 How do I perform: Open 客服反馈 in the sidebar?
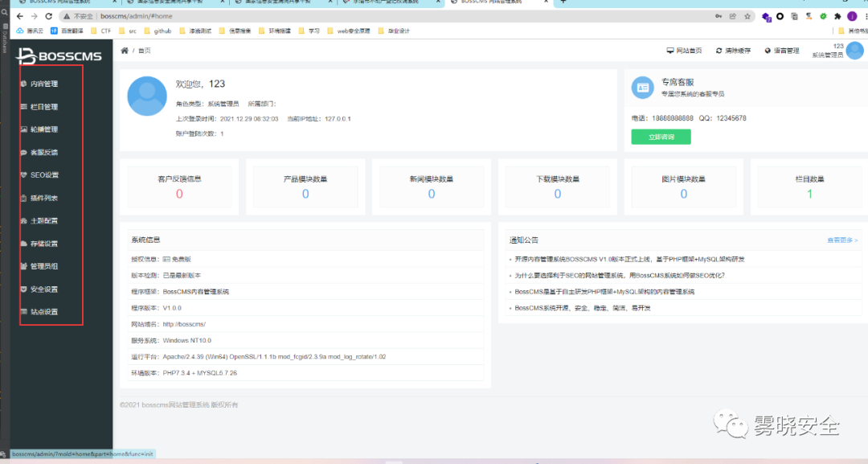[39, 152]
